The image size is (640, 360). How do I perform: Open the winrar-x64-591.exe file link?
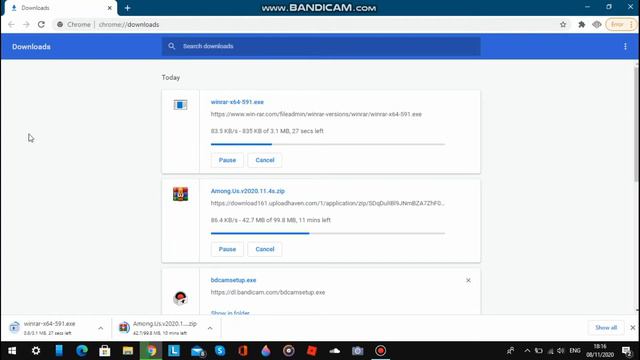pyautogui.click(x=237, y=102)
